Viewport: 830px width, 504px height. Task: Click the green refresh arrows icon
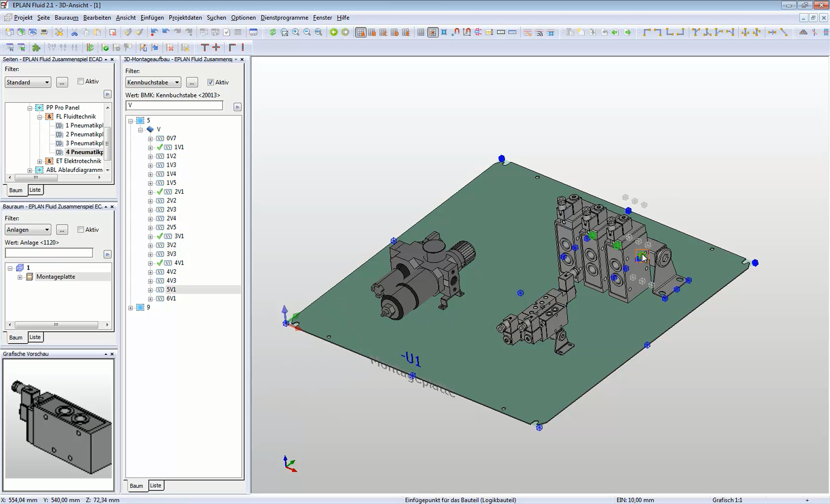pyautogui.click(x=273, y=32)
